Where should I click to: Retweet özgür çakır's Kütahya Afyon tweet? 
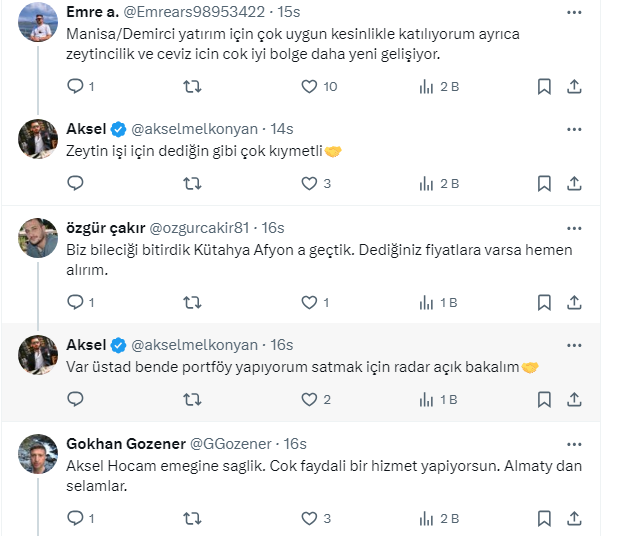[192, 302]
